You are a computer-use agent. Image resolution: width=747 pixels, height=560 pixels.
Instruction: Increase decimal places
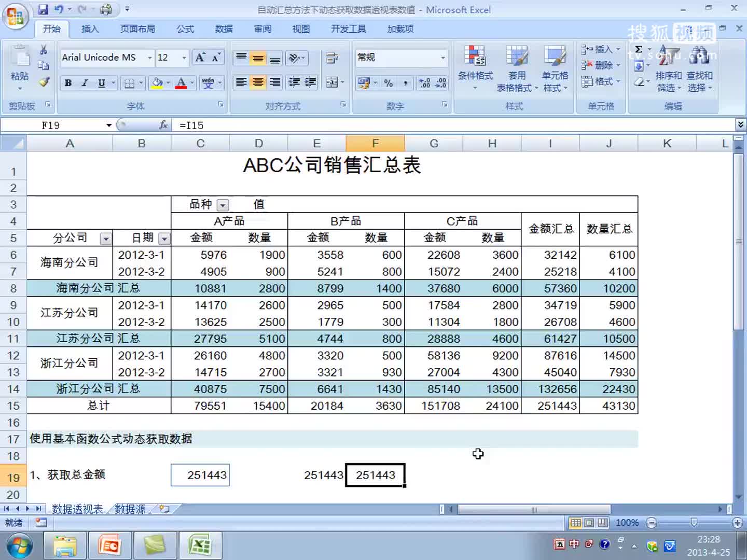point(424,83)
